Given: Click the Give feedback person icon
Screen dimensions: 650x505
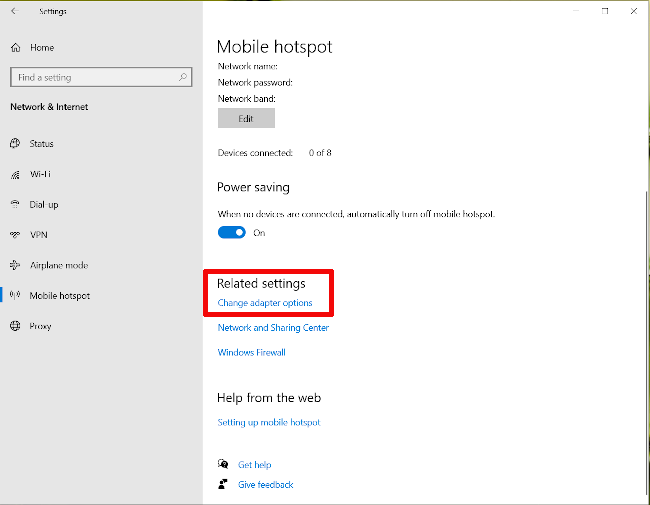Looking at the screenshot, I should click(x=223, y=484).
